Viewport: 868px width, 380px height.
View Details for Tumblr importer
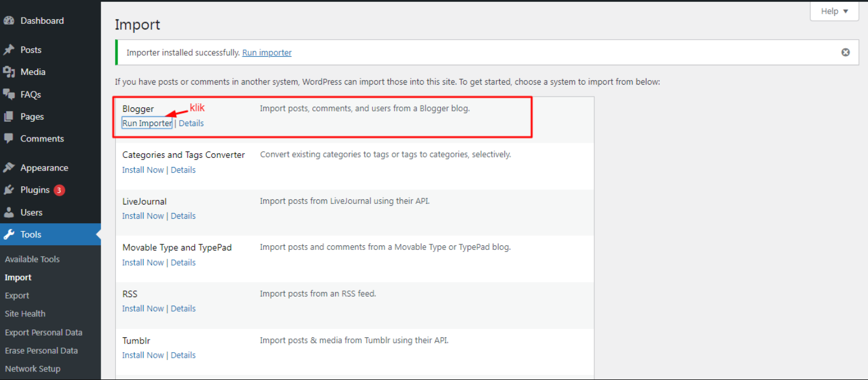pos(183,355)
